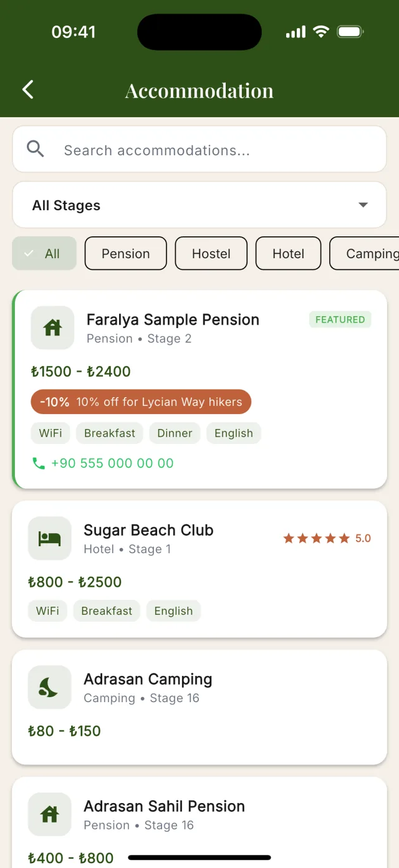Viewport: 399px width, 868px height.
Task: Tap the Adrasan Sahil Pension house icon
Action: (49, 814)
